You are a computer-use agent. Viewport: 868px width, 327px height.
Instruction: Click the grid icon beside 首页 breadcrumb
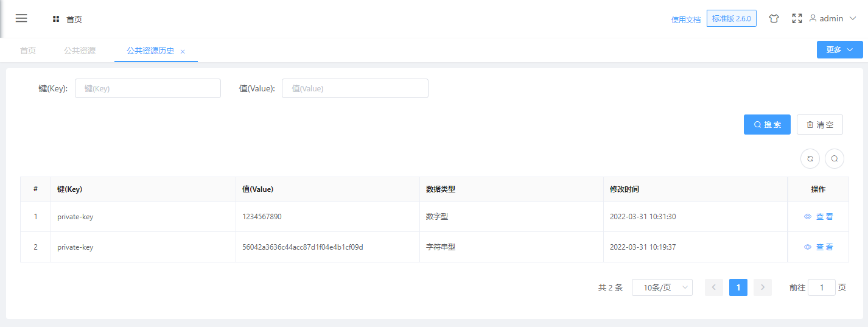(56, 19)
